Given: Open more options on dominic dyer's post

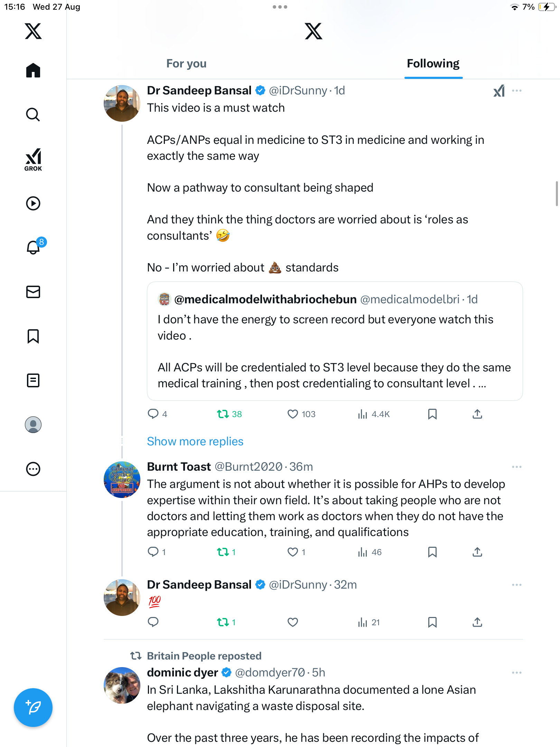Looking at the screenshot, I should (516, 673).
